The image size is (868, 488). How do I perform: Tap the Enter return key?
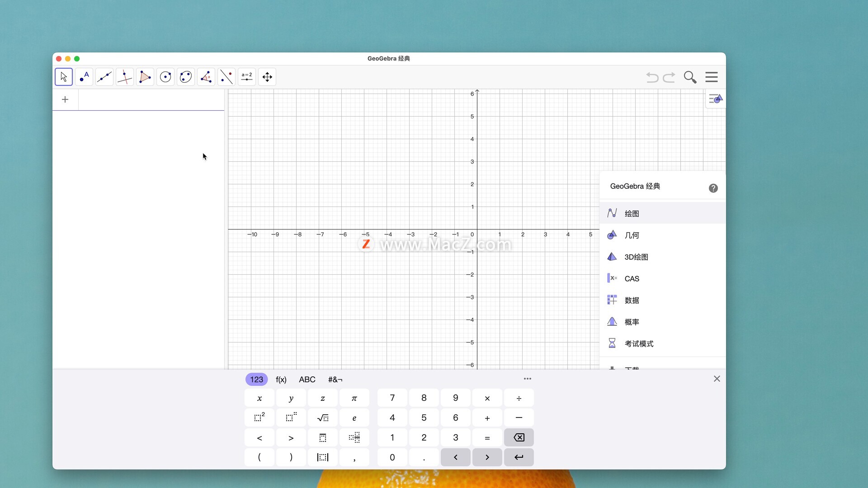pos(519,457)
